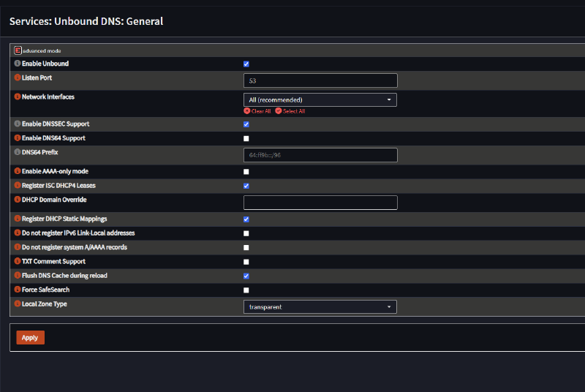
Task: Toggle the advanced mode switch
Action: coord(18,50)
